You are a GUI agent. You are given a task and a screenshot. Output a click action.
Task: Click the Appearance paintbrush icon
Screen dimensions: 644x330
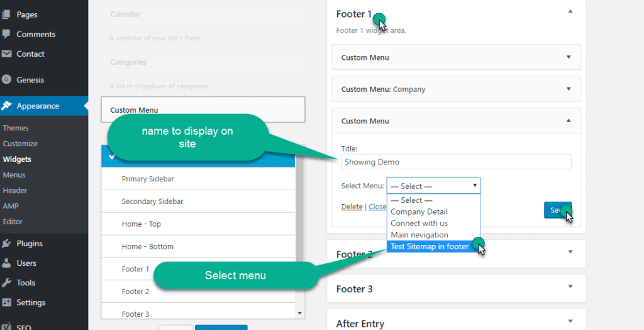point(6,106)
